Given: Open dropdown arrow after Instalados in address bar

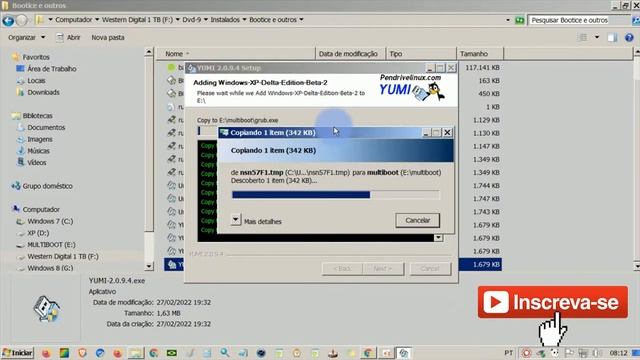Looking at the screenshot, I should pos(244,20).
